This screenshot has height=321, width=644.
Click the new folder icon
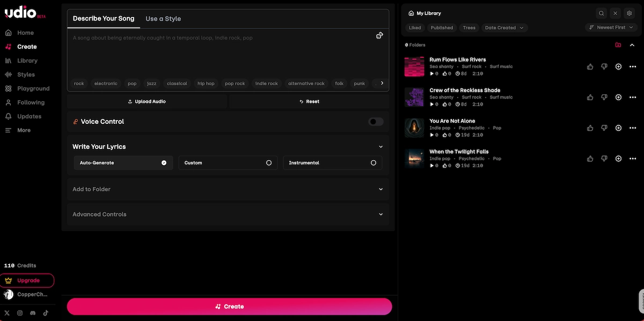(x=618, y=45)
